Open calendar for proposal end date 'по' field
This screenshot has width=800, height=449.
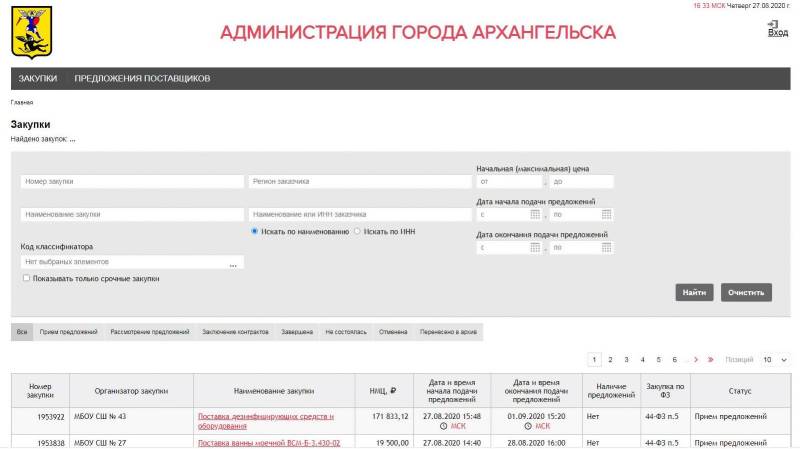[x=606, y=247]
